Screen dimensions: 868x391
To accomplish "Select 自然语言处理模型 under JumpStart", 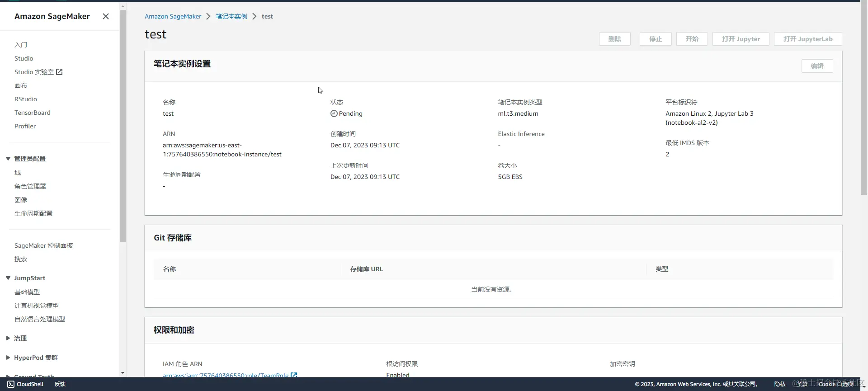I will [x=40, y=319].
